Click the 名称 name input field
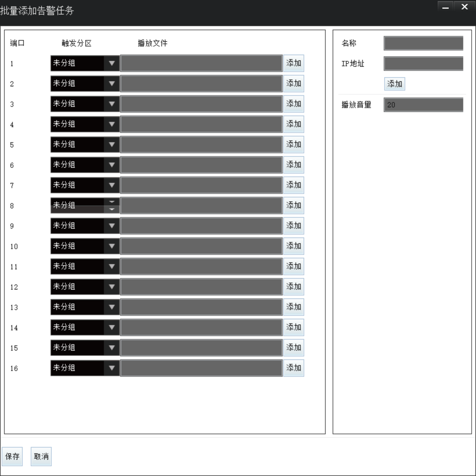 pos(423,43)
